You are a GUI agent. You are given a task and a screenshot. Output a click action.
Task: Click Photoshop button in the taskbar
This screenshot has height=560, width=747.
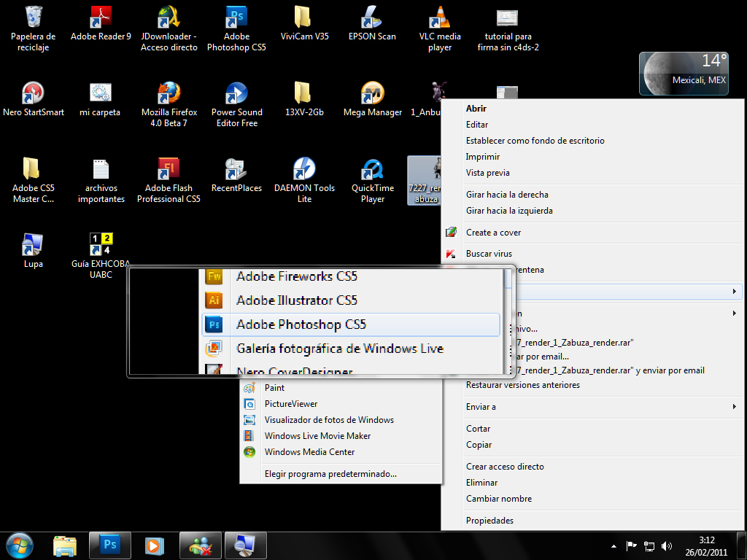click(110, 545)
